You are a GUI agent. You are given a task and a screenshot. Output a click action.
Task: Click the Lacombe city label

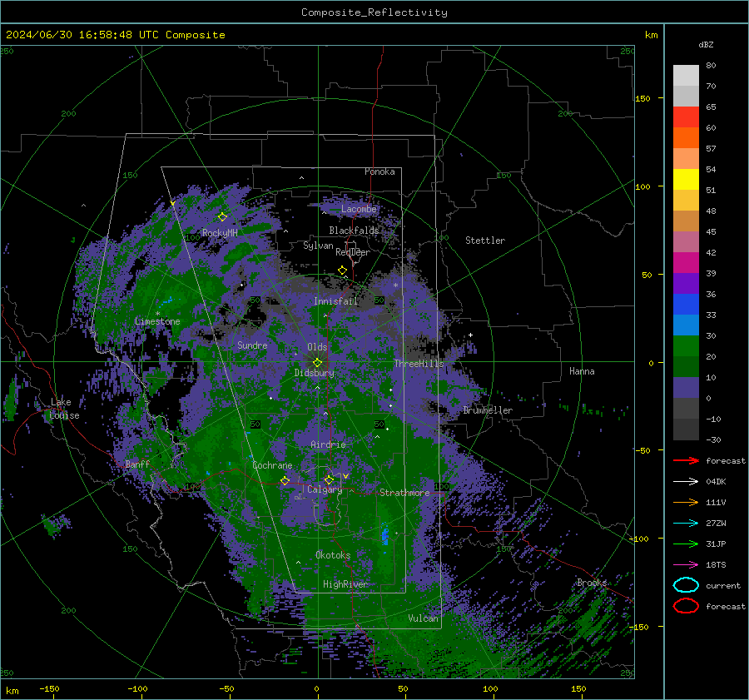pos(359,209)
